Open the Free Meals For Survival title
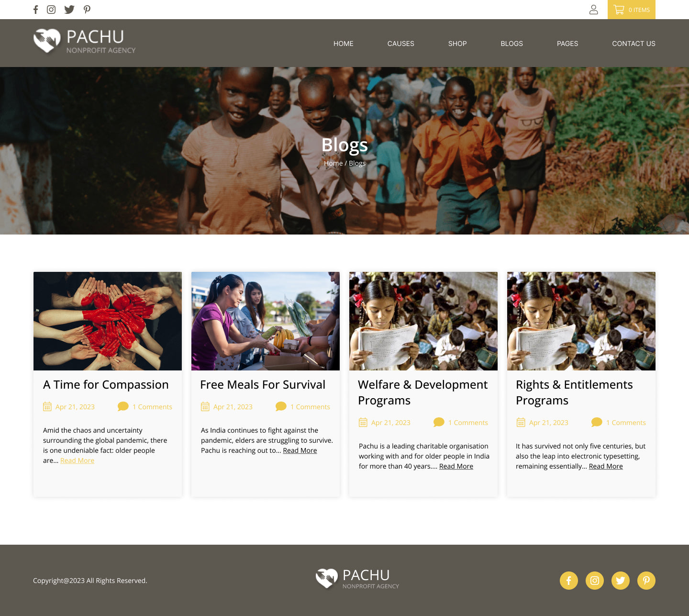Viewport: 689px width, 616px height. tap(263, 385)
